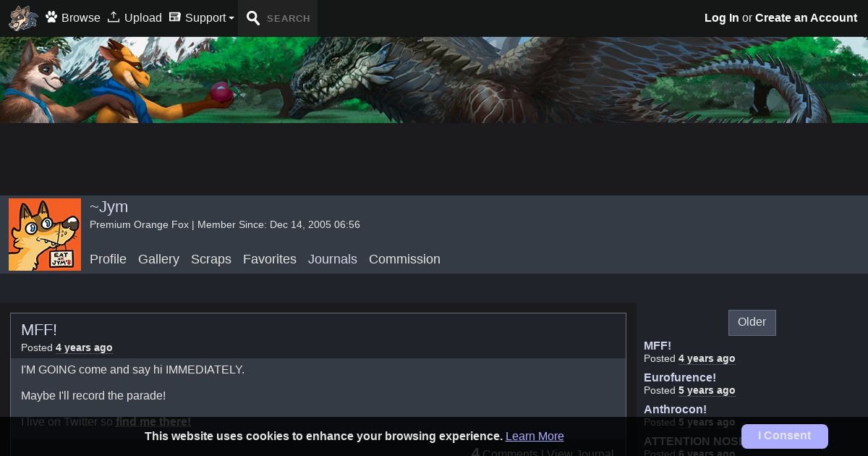Expand the Support dropdown menu
The width and height of the screenshot is (868, 456).
tap(209, 17)
